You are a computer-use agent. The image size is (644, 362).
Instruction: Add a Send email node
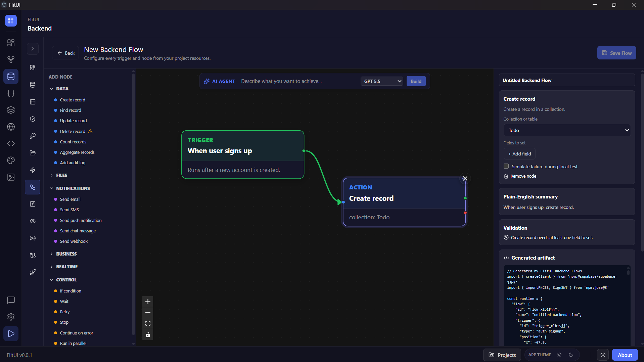pos(70,199)
